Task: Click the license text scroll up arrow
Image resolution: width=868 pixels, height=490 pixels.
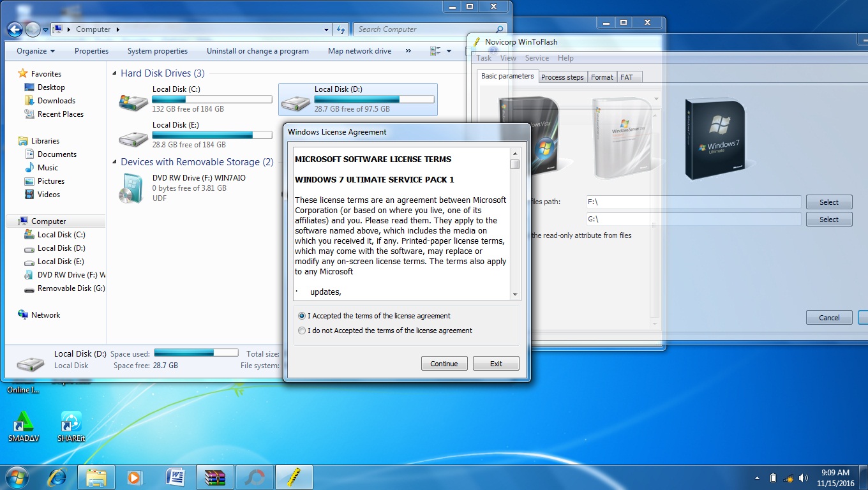Action: [x=515, y=154]
